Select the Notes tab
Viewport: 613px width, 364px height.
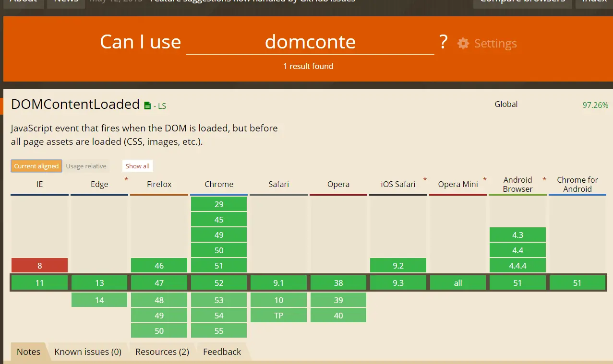tap(28, 352)
